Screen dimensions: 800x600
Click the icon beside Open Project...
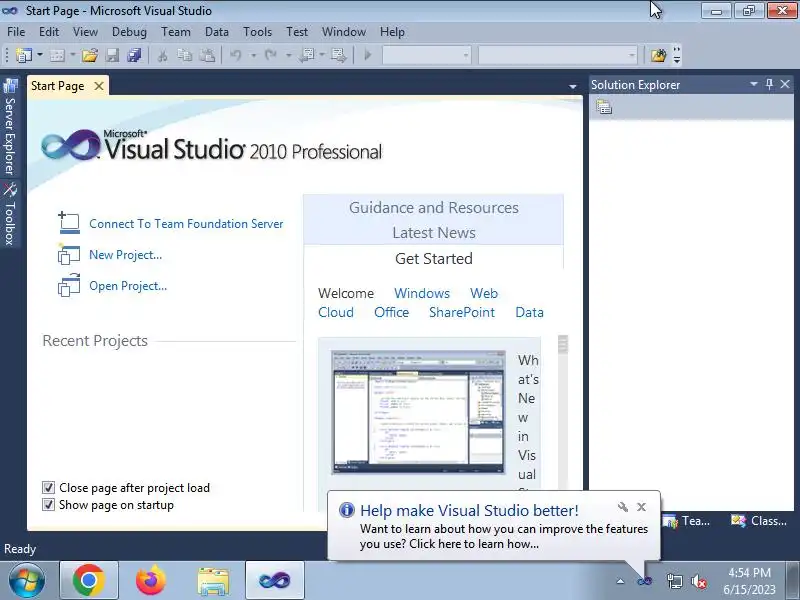click(x=69, y=285)
